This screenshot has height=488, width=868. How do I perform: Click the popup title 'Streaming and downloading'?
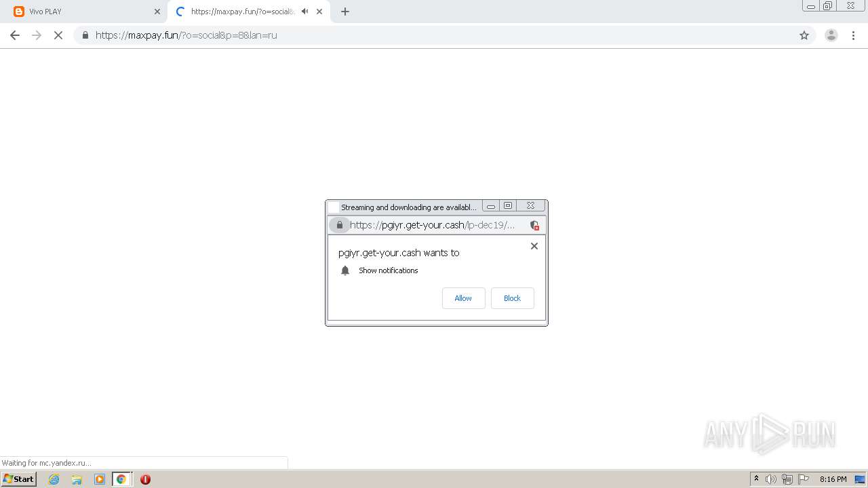(x=409, y=207)
